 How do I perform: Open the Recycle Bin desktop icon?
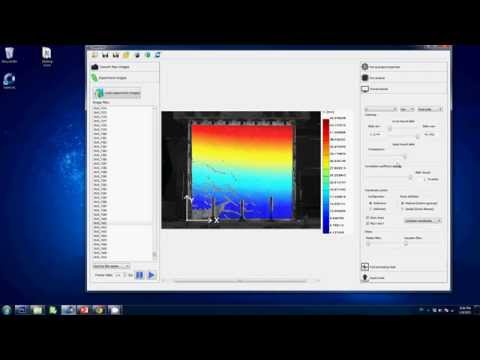click(9, 55)
